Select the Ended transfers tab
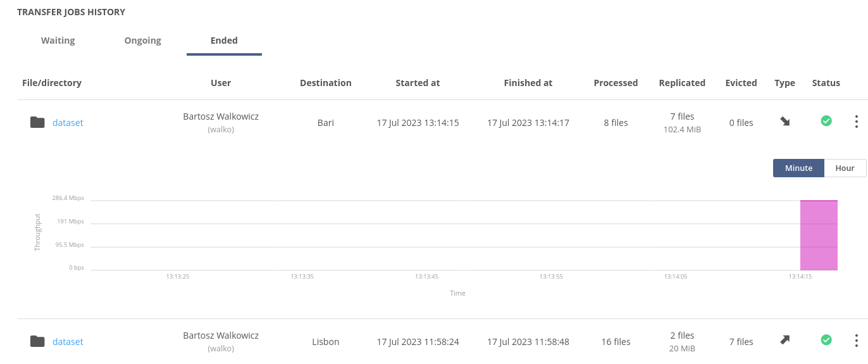868x364 pixels. (x=224, y=41)
